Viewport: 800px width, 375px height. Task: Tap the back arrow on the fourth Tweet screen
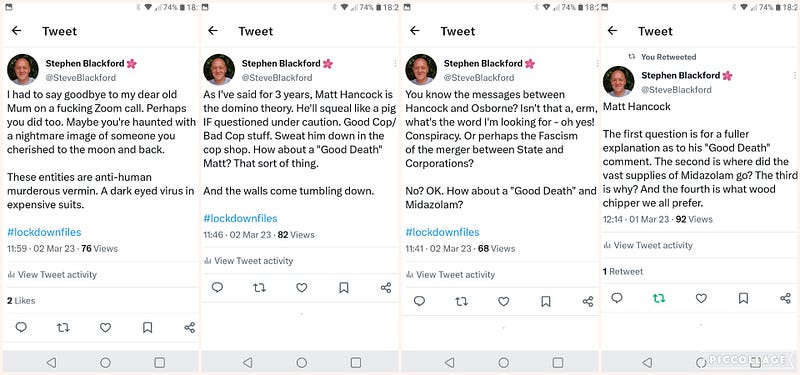(612, 31)
